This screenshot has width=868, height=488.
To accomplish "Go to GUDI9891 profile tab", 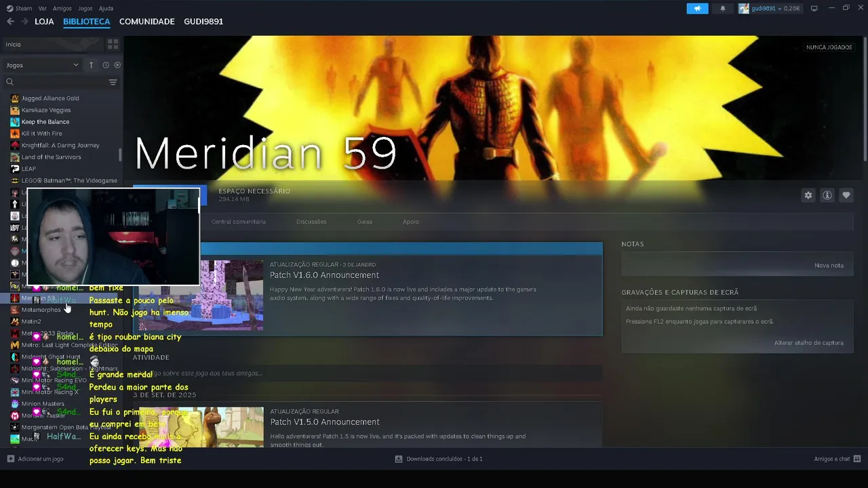I will coord(203,22).
